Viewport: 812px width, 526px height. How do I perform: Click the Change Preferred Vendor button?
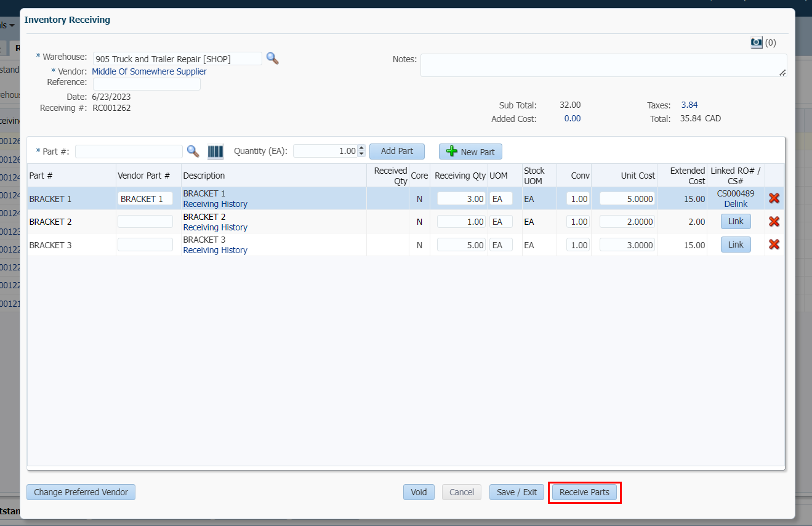81,492
